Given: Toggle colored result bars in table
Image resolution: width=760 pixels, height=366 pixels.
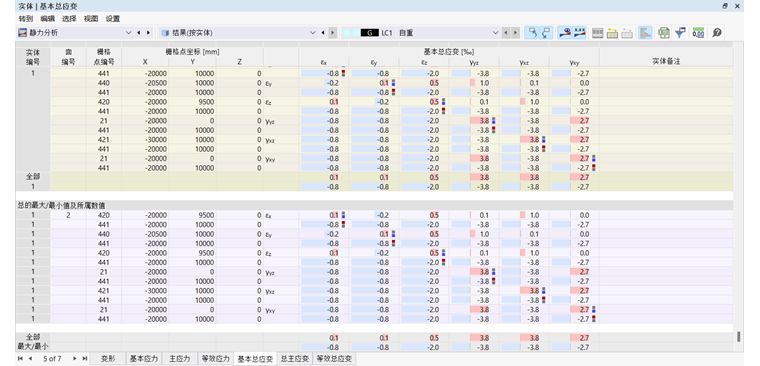Looking at the screenshot, I should coord(645,33).
